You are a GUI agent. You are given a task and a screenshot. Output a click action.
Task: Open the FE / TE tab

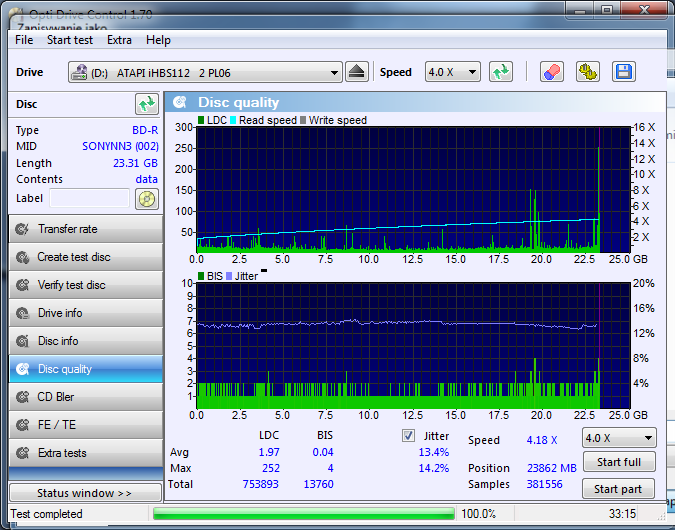point(86,425)
